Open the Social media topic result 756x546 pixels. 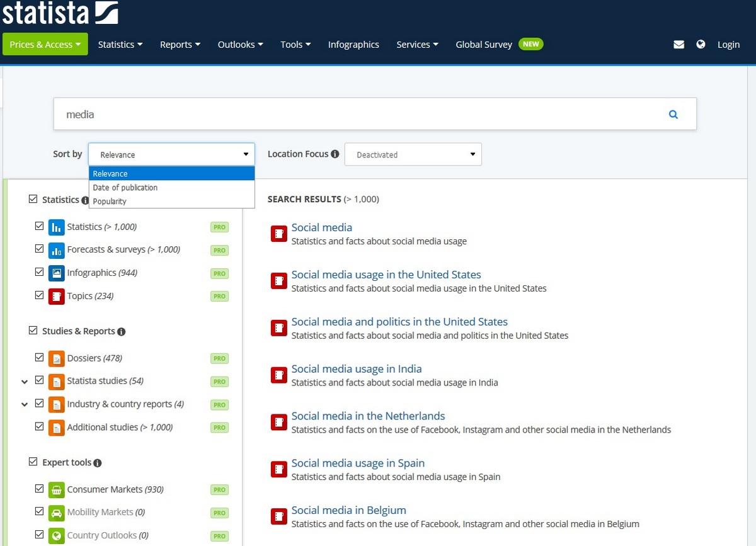[321, 227]
